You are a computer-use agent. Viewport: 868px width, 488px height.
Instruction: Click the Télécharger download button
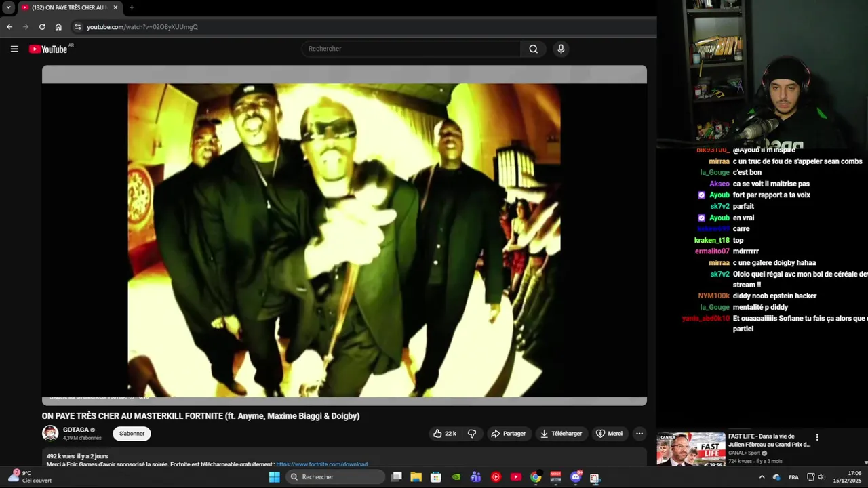click(x=561, y=434)
